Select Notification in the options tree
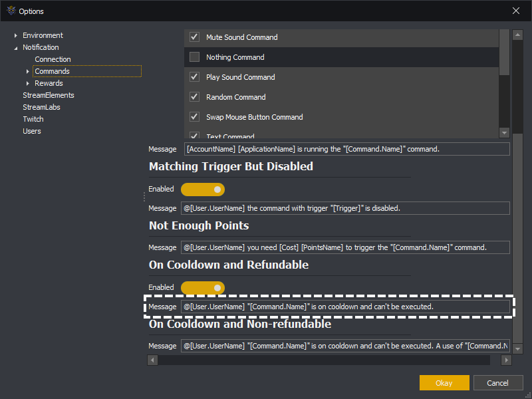The height and width of the screenshot is (399, 532). pyautogui.click(x=41, y=47)
